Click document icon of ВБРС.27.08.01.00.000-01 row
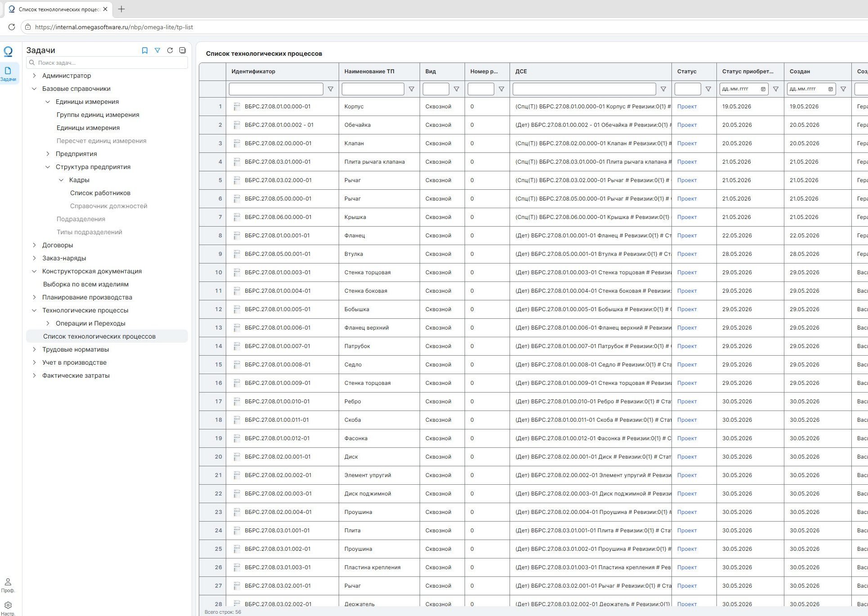 (x=237, y=107)
